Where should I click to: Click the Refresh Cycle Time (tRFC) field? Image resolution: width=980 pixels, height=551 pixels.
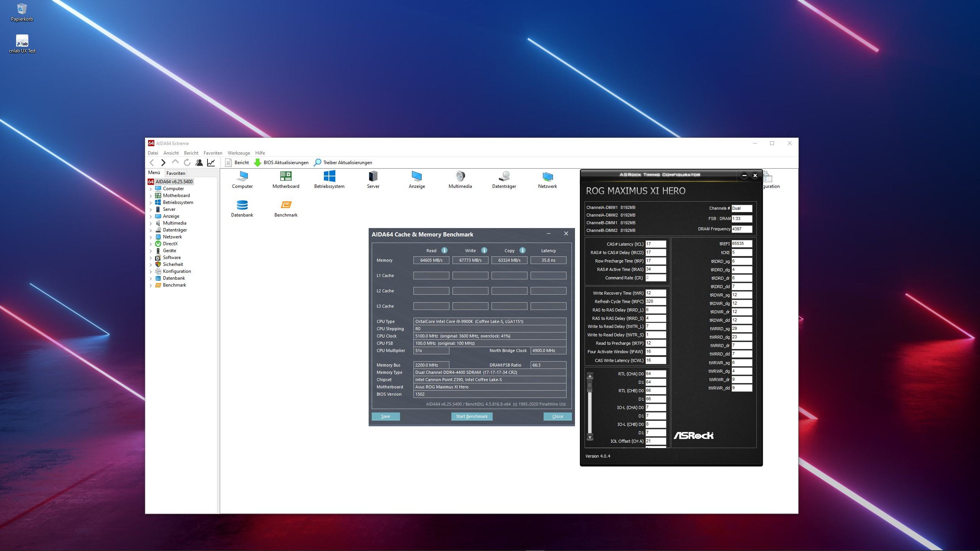point(656,301)
